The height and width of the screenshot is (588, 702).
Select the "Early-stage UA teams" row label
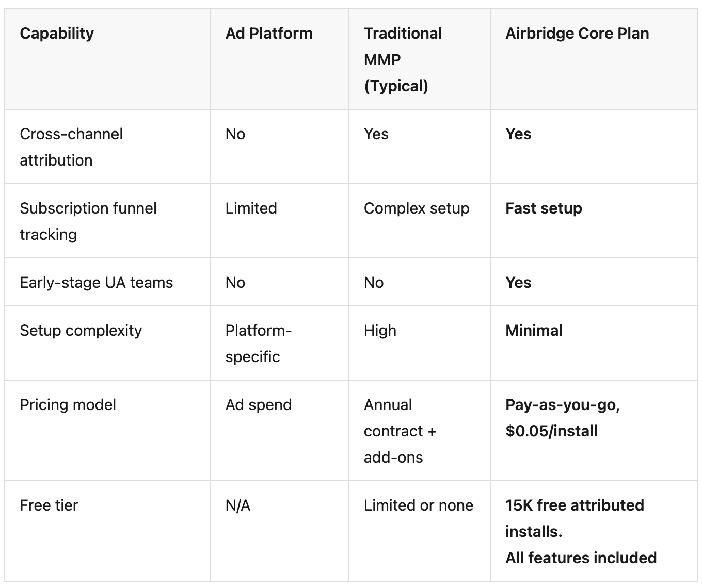click(96, 283)
